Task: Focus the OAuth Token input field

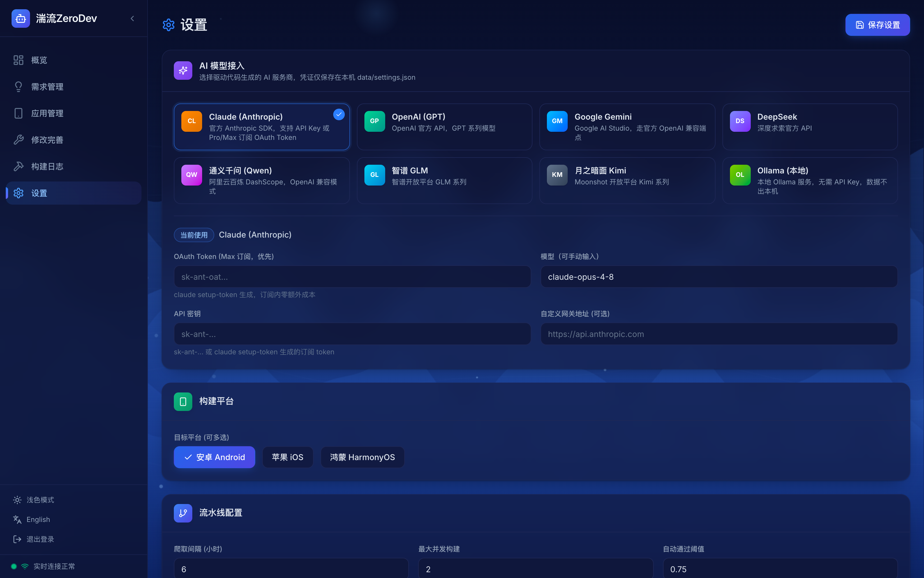Action: (352, 277)
